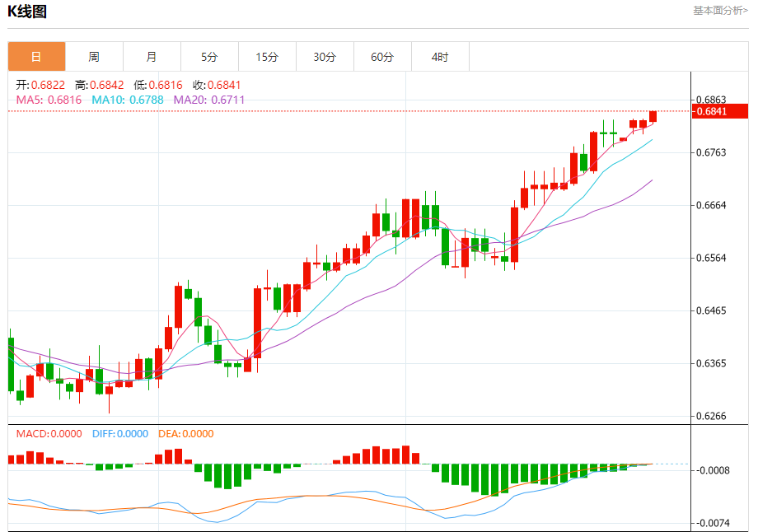Click the 0.6564 price axis label

(711, 258)
